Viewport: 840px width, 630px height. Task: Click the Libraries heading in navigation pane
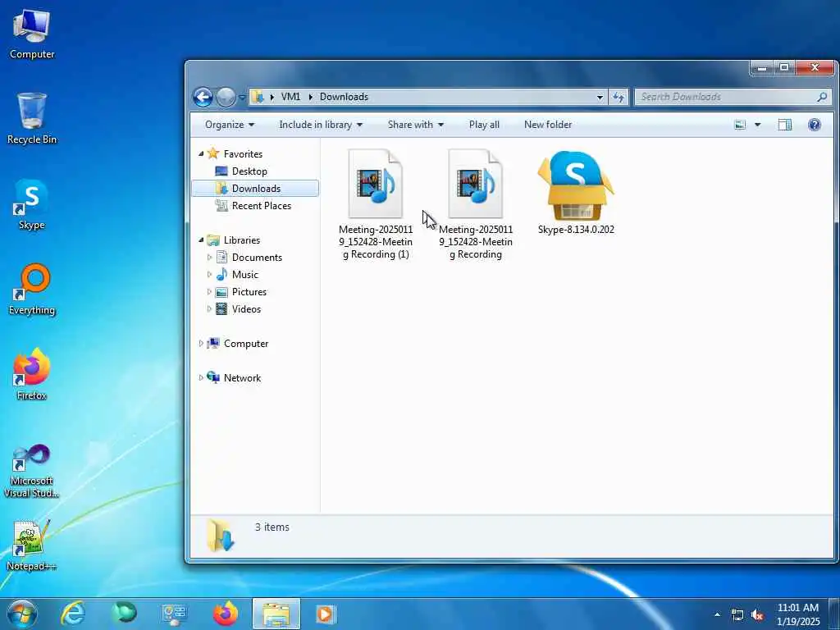click(242, 240)
